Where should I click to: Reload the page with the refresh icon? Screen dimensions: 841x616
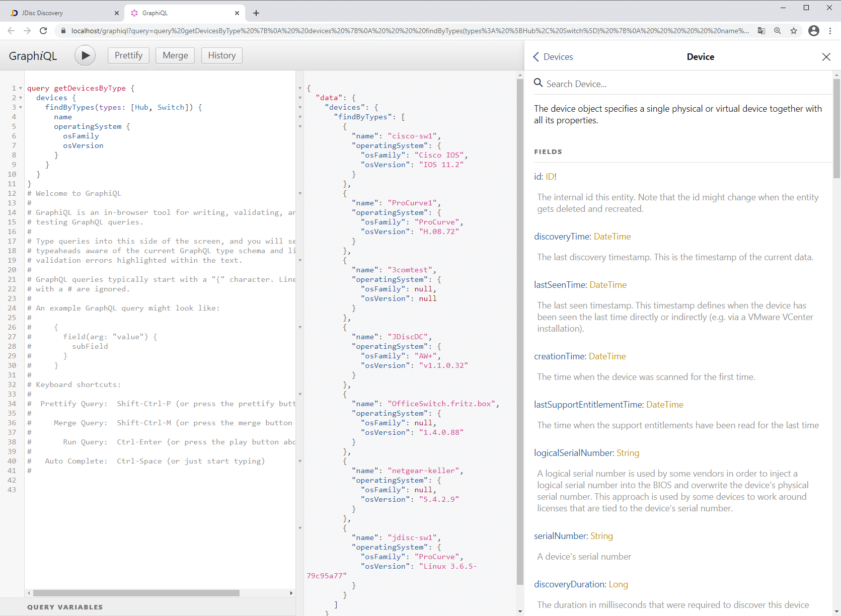(x=43, y=31)
